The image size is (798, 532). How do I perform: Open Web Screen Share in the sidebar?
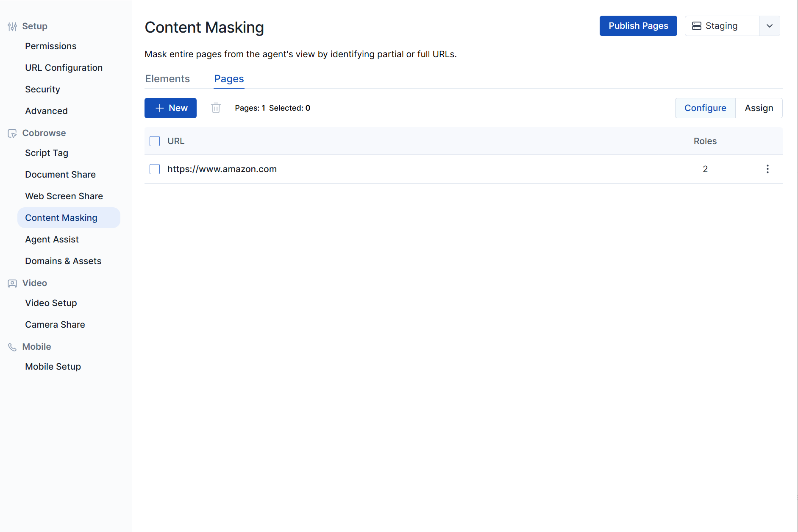pos(64,196)
